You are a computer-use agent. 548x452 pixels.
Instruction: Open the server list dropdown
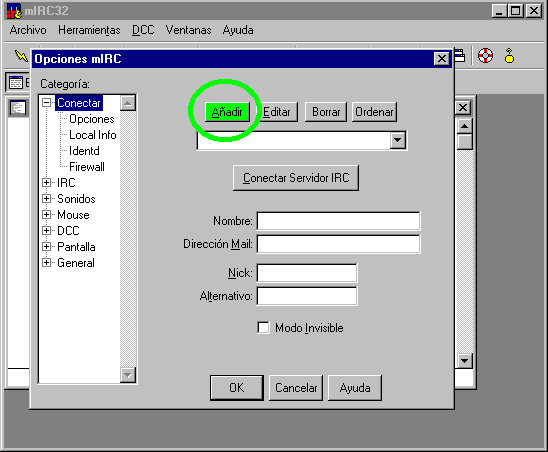397,140
